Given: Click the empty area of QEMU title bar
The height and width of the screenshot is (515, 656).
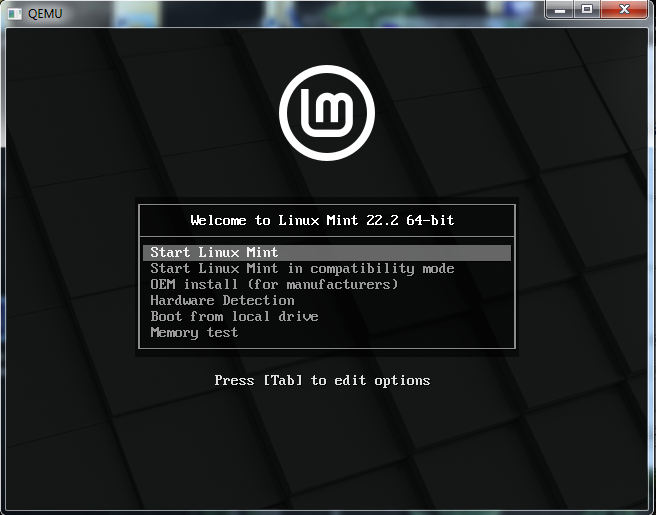Looking at the screenshot, I should (300, 12).
